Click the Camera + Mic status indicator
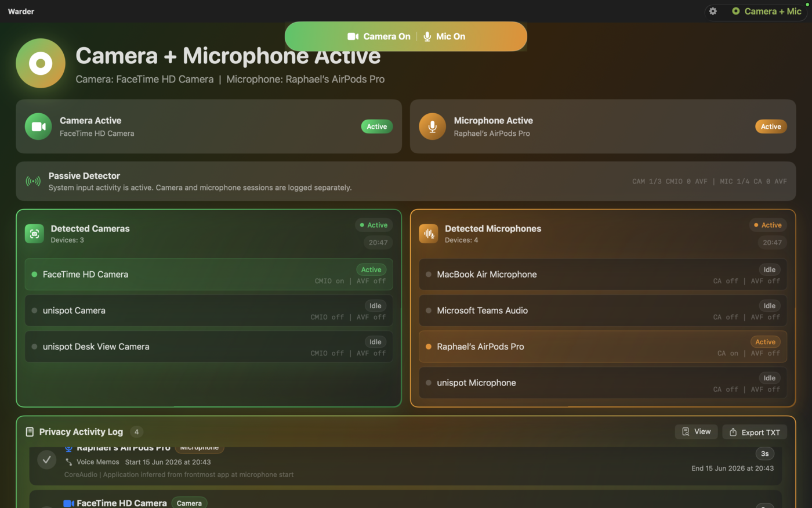This screenshot has height=508, width=812. pyautogui.click(x=767, y=11)
